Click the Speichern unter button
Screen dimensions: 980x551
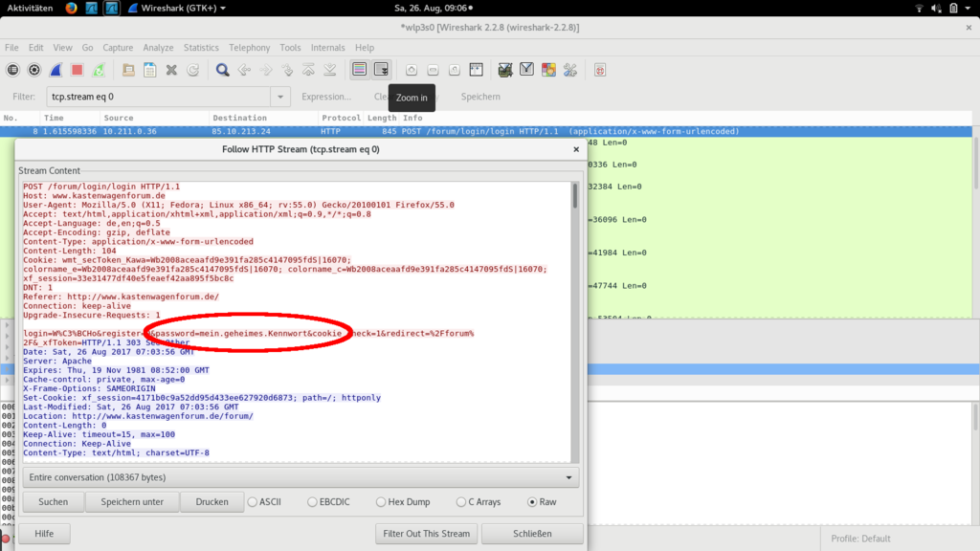click(x=132, y=501)
